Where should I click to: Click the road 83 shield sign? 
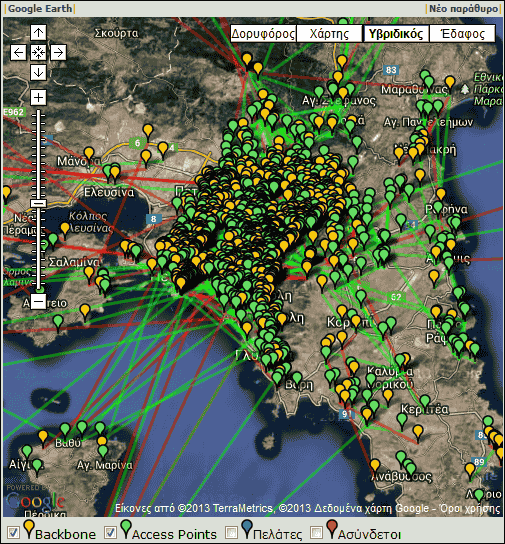click(391, 70)
